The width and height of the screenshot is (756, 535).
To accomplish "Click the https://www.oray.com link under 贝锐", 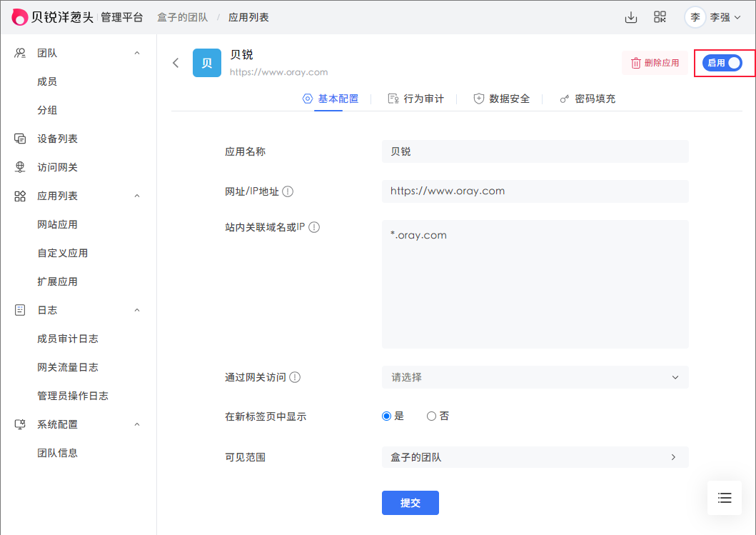I will 278,72.
